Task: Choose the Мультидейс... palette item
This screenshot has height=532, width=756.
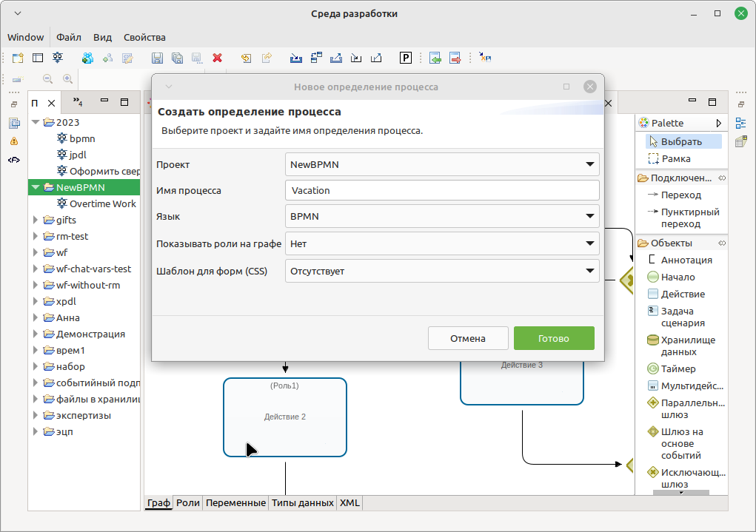Action: [686, 385]
